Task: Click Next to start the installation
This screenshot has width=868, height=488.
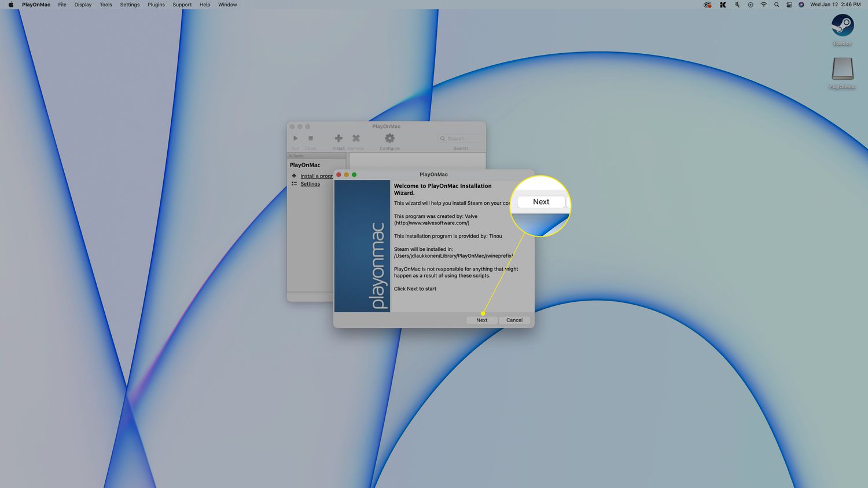Action: pyautogui.click(x=481, y=320)
